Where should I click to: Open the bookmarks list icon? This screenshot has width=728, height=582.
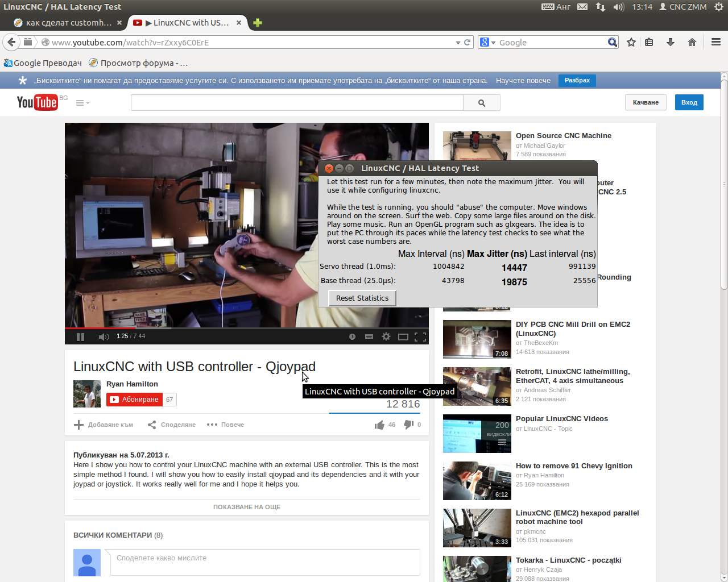coord(649,42)
